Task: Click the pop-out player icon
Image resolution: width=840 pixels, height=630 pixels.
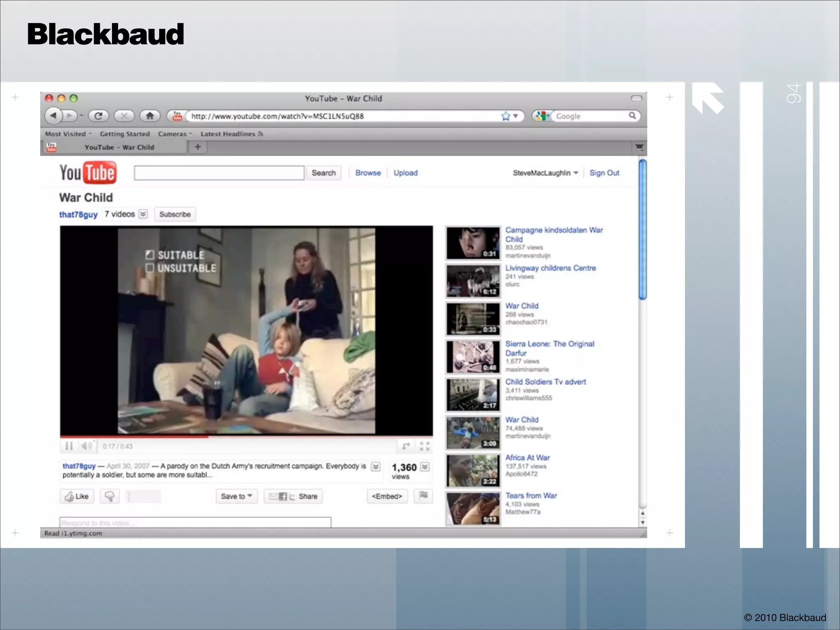Action: pos(406,446)
